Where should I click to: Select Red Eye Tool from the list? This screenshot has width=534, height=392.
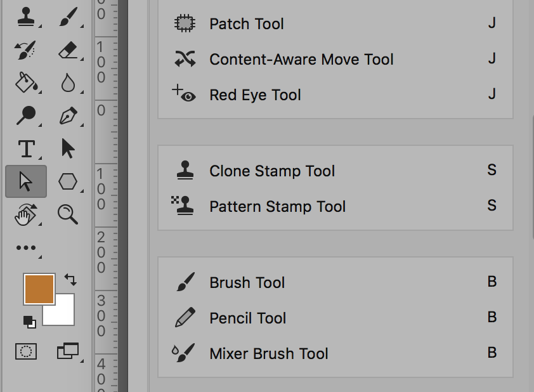(x=254, y=95)
